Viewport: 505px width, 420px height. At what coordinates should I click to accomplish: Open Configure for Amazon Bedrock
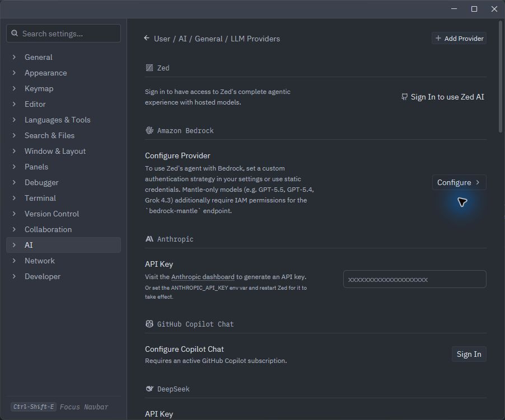(x=459, y=182)
